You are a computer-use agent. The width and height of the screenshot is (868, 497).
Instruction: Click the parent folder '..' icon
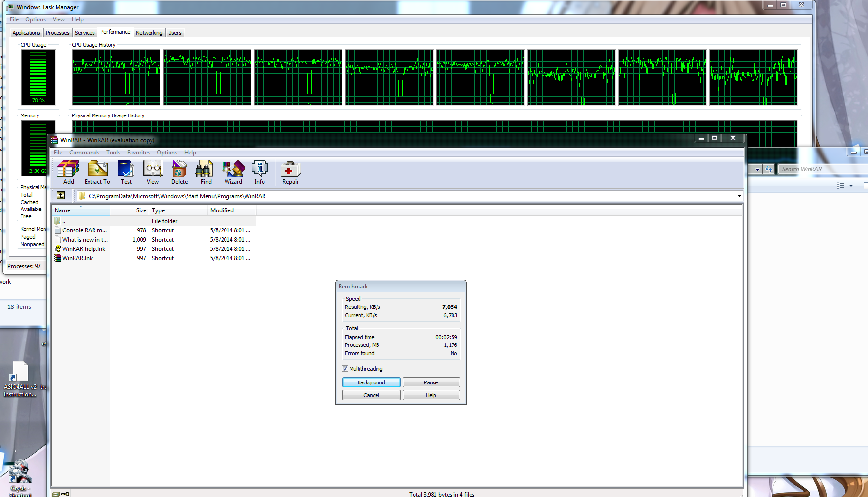coord(57,221)
